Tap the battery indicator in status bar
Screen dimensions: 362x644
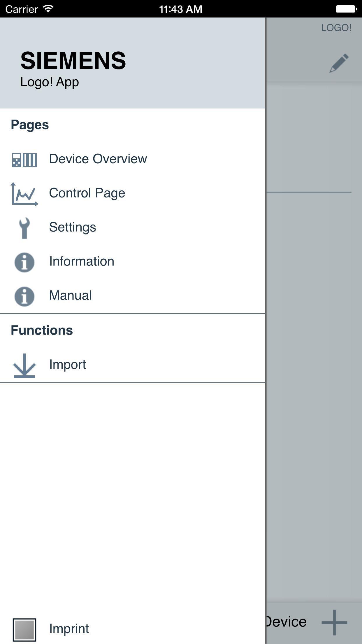346,9
